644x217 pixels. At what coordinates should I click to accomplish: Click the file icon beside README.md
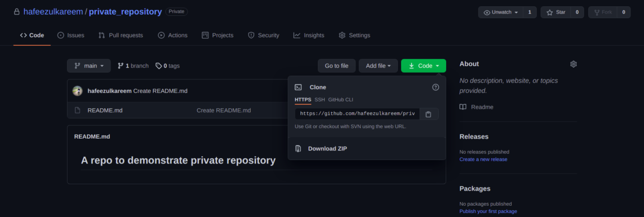(x=77, y=110)
